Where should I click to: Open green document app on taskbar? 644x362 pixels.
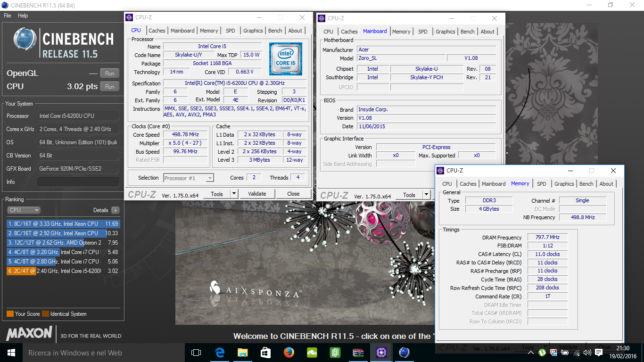[335, 353]
